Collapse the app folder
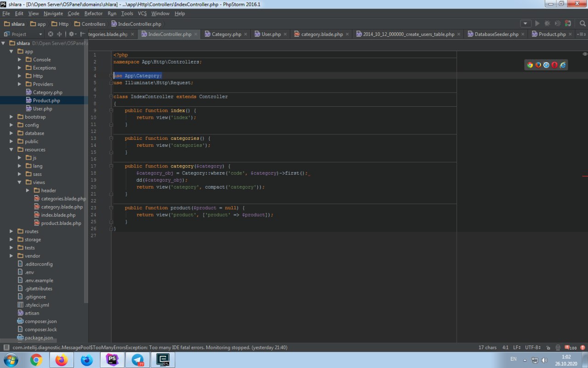Viewport: 588px width, 368px height. [x=11, y=52]
